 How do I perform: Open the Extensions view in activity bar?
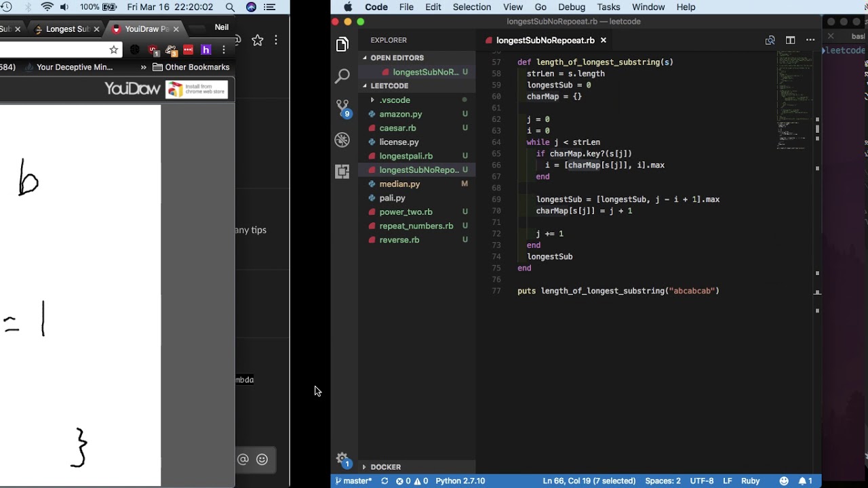coord(342,171)
